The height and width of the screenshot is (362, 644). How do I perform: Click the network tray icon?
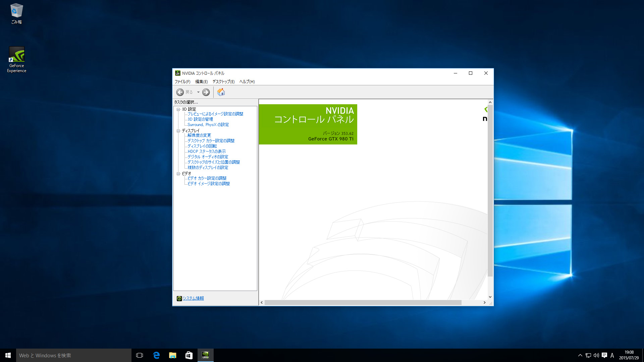point(588,355)
